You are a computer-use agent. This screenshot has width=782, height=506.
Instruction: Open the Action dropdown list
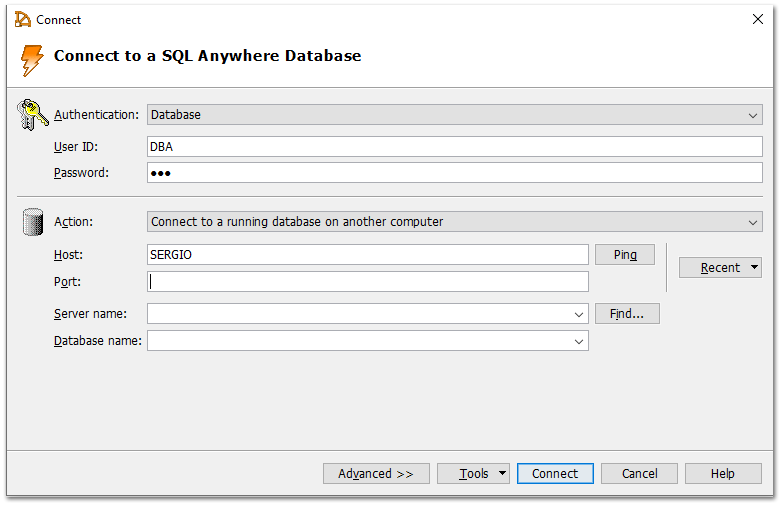[454, 222]
